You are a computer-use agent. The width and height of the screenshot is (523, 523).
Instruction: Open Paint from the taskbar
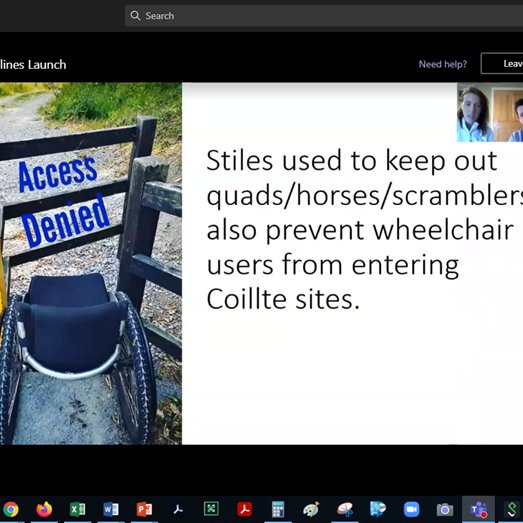pos(311,509)
